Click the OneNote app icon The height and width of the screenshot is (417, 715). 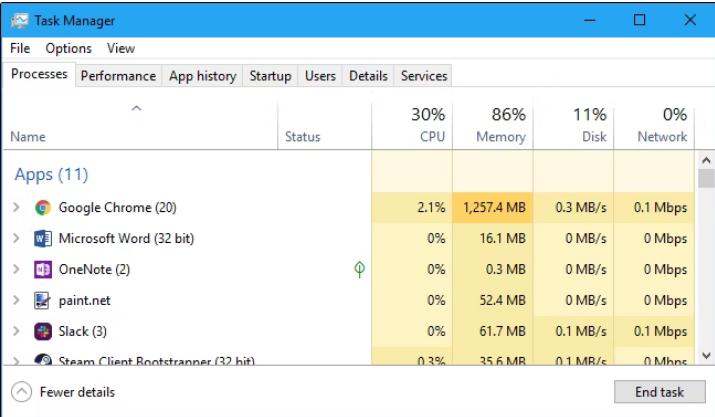click(x=43, y=270)
